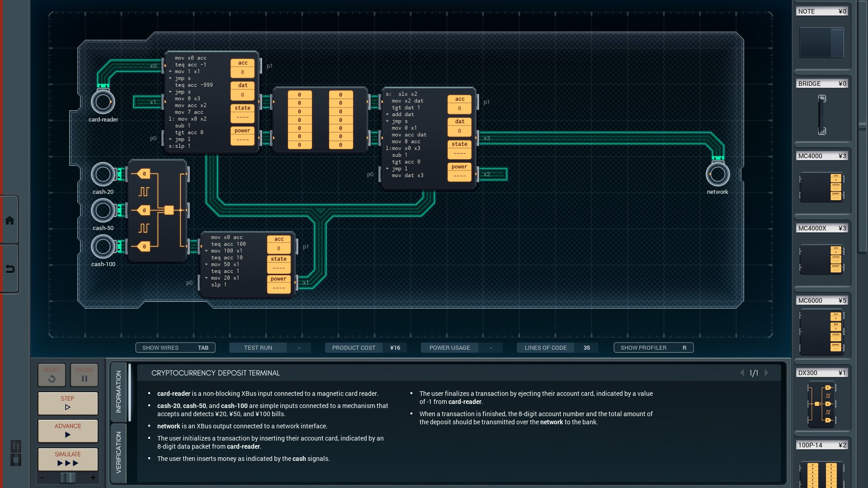This screenshot has height=488, width=868.
Task: Pick the MC6000 microcontroller part
Action: tap(821, 332)
